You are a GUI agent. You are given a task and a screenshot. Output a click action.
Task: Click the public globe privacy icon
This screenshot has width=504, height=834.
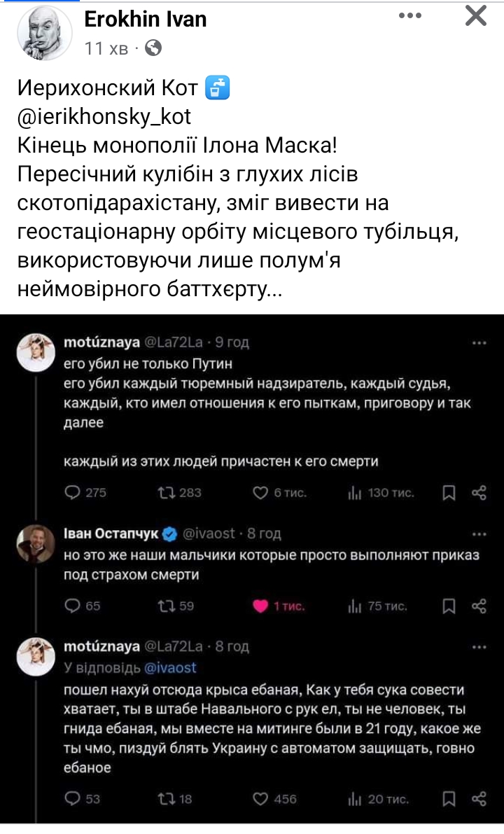153,48
